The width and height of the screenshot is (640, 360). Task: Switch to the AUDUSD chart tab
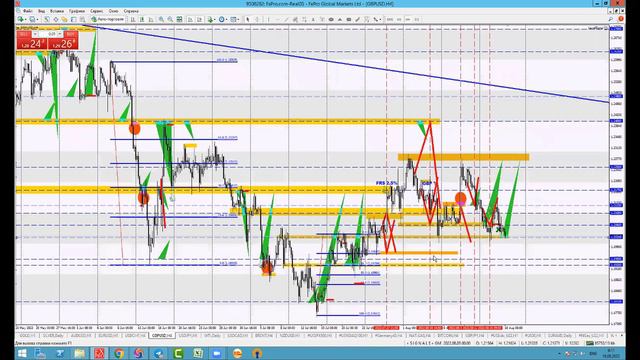coord(80,336)
